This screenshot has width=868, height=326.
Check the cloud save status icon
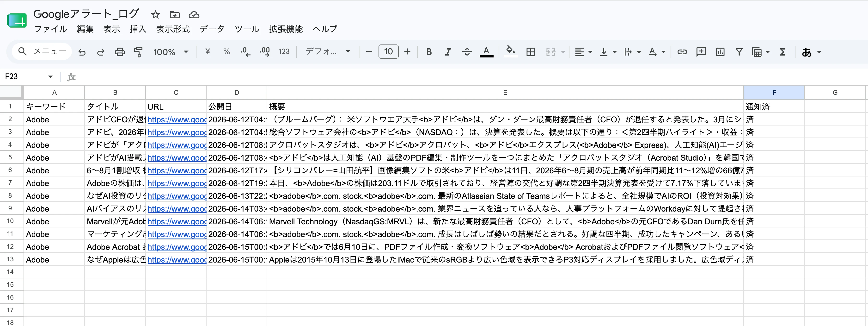click(x=194, y=14)
